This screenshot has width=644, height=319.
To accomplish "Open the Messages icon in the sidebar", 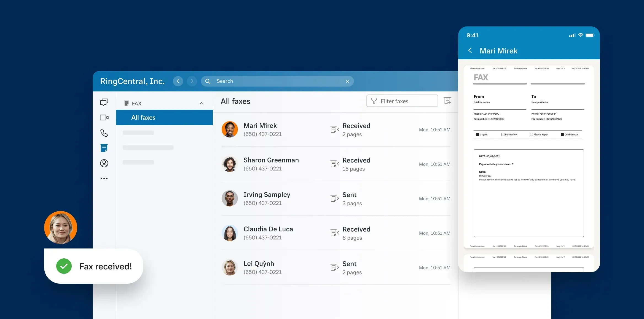I will (x=104, y=102).
